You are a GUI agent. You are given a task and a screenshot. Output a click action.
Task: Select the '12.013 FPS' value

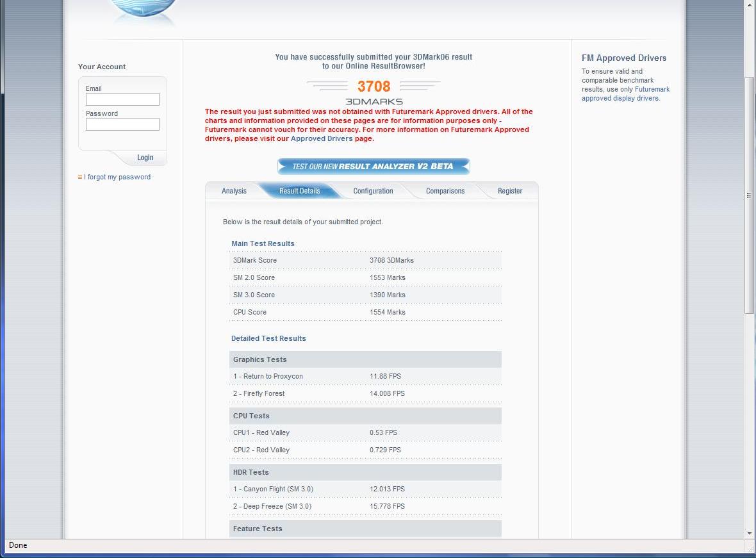tap(387, 489)
